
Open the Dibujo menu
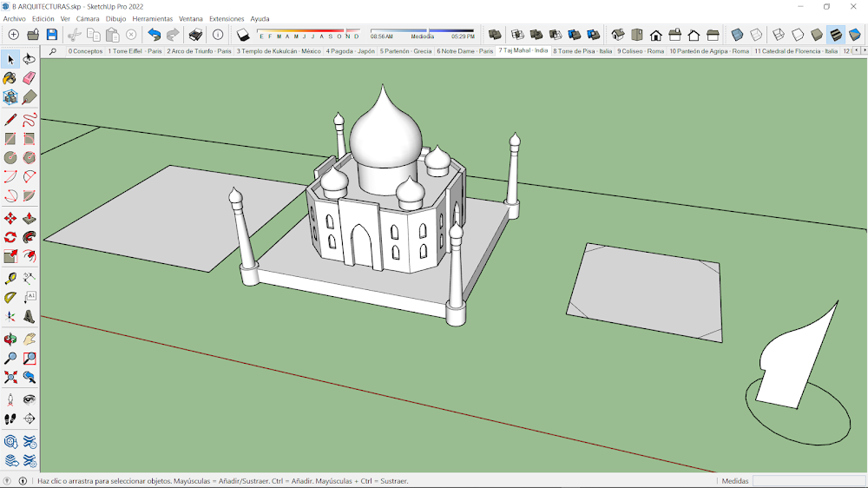tap(115, 19)
